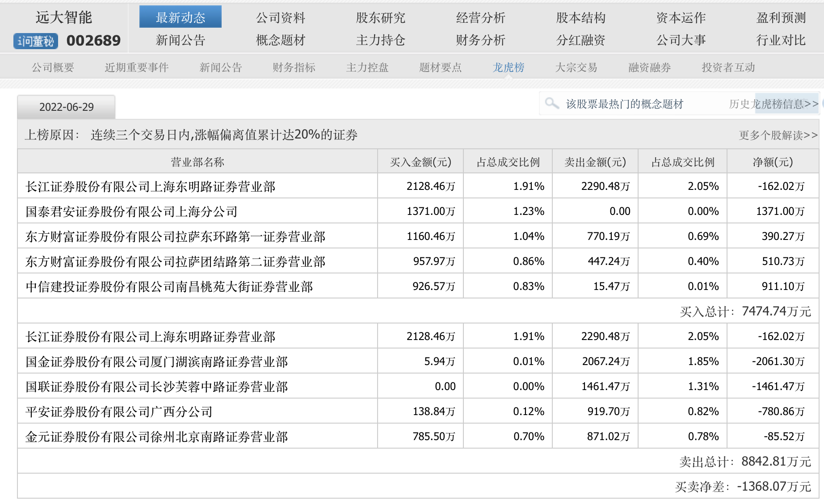Open 题材要点 section
This screenshot has height=504, width=824.
pyautogui.click(x=441, y=67)
